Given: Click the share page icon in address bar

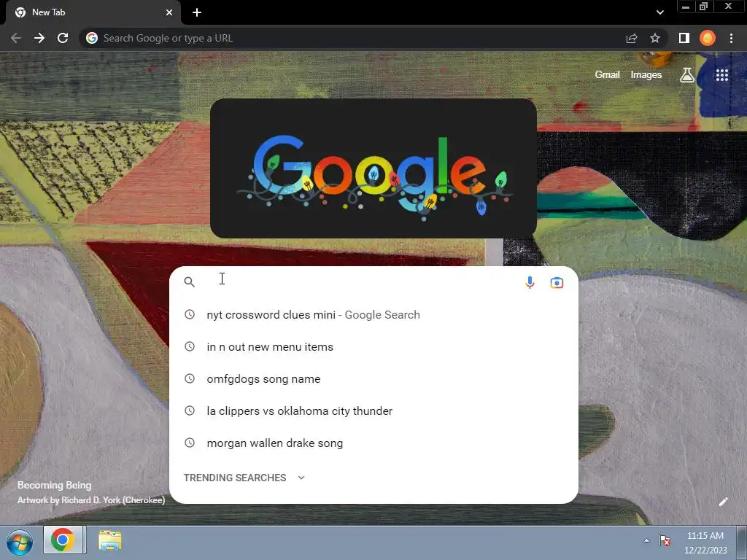Looking at the screenshot, I should point(632,38).
